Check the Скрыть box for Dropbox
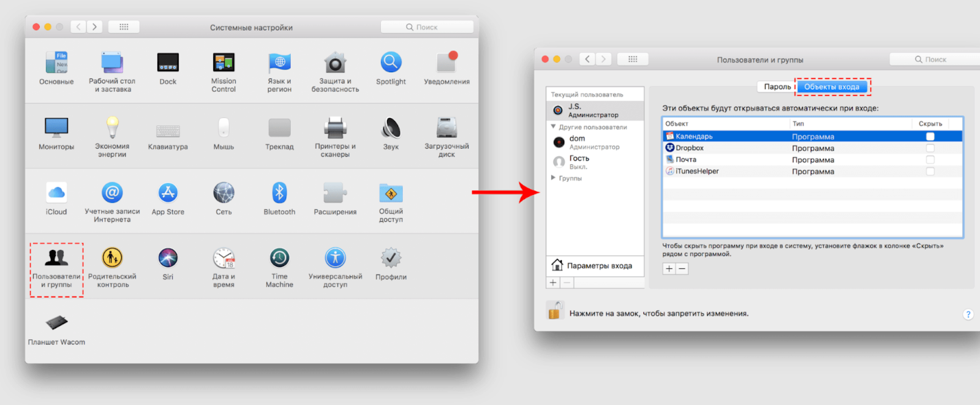Image resolution: width=980 pixels, height=405 pixels. coord(930,148)
